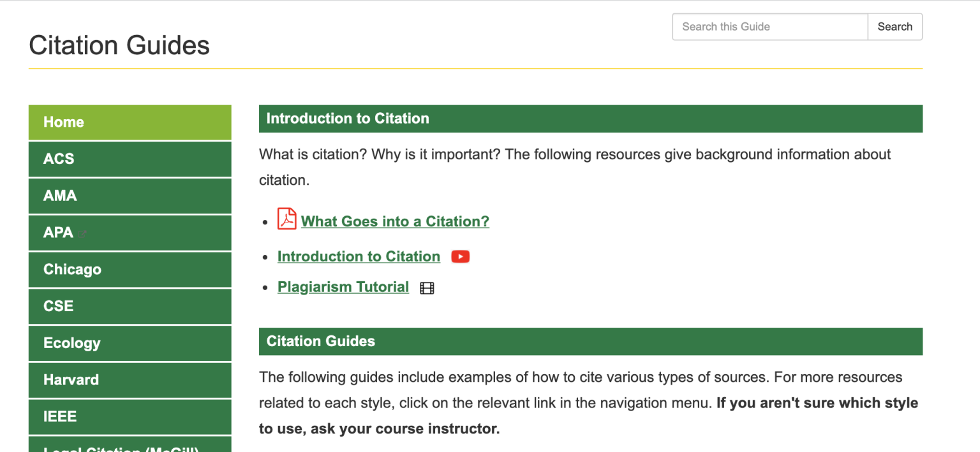Open the IEEE navigation item
This screenshot has height=452, width=980.
point(130,417)
